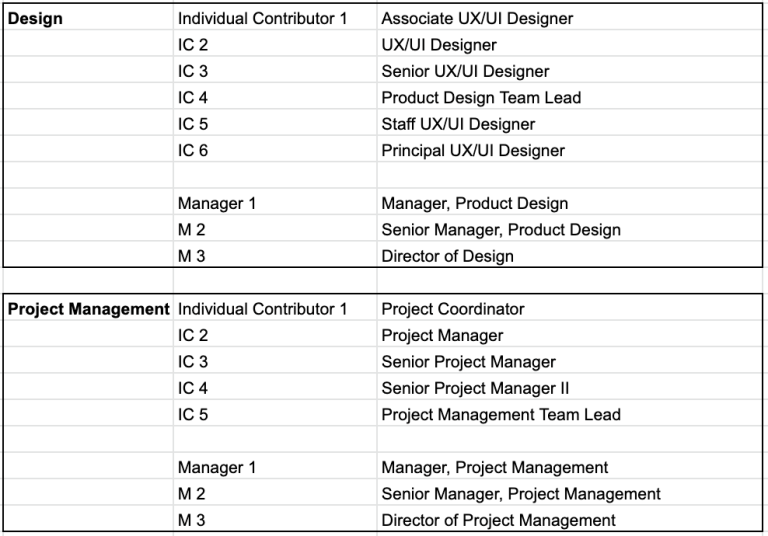
Task: Click the Product Design Team Lead cell
Action: (x=569, y=97)
